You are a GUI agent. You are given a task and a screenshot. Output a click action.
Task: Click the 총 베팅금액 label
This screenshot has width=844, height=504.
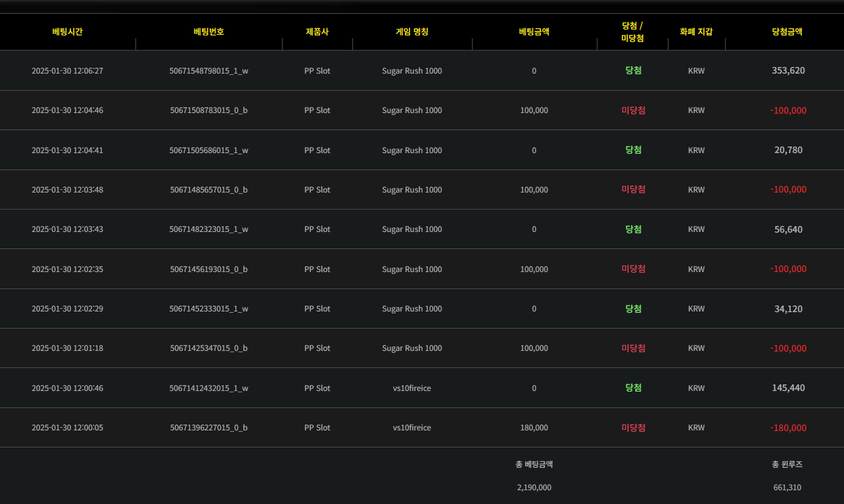(534, 464)
